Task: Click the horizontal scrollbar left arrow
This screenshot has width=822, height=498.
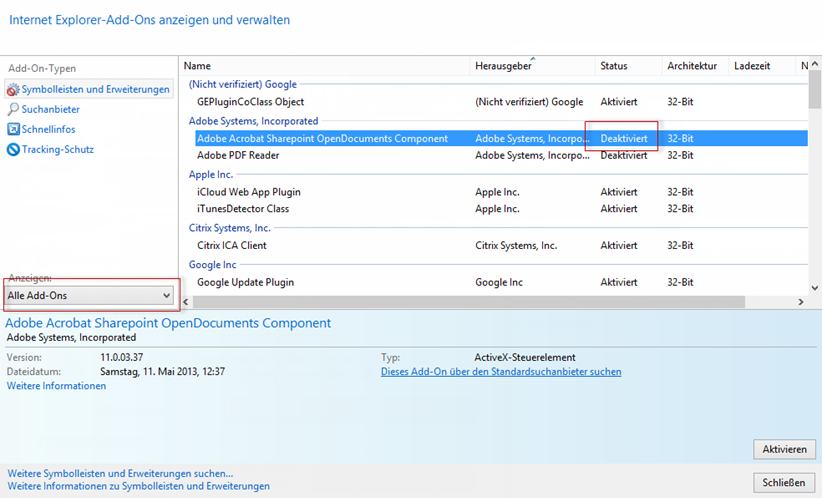Action: pyautogui.click(x=186, y=302)
